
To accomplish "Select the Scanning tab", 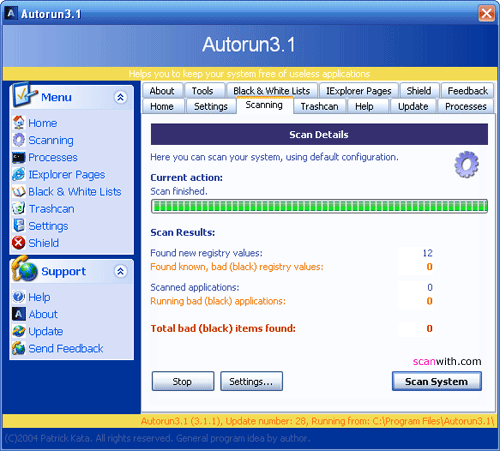I will (x=264, y=105).
